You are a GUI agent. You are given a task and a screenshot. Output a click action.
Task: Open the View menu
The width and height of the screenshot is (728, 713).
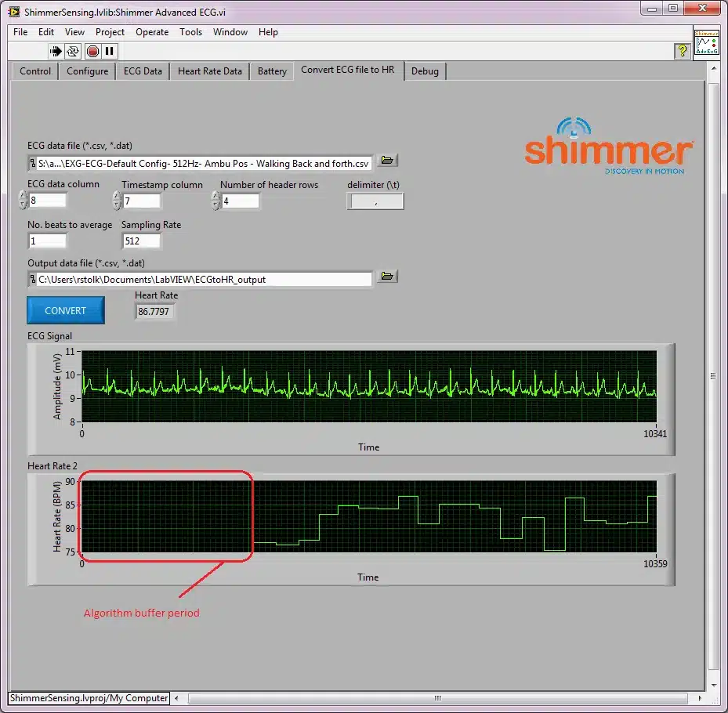[74, 32]
